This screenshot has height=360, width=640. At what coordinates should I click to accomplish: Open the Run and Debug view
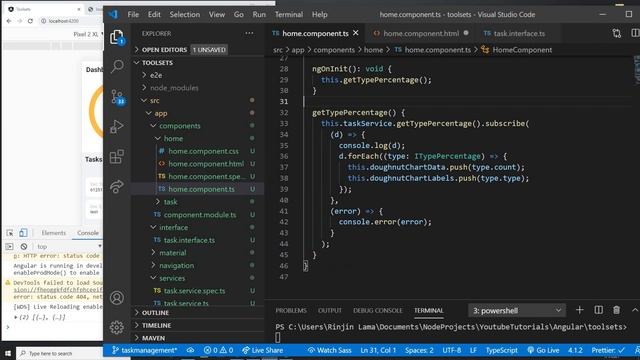(117, 127)
